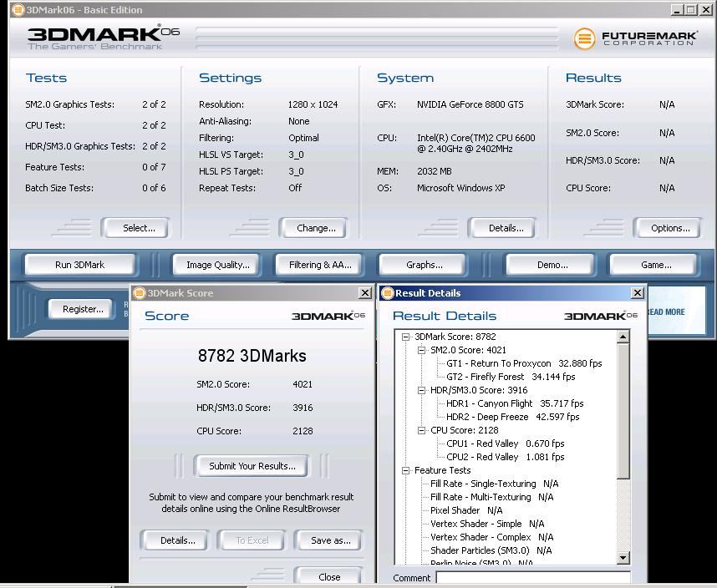
Task: Click the 8782 3DMarks score text
Action: point(252,356)
